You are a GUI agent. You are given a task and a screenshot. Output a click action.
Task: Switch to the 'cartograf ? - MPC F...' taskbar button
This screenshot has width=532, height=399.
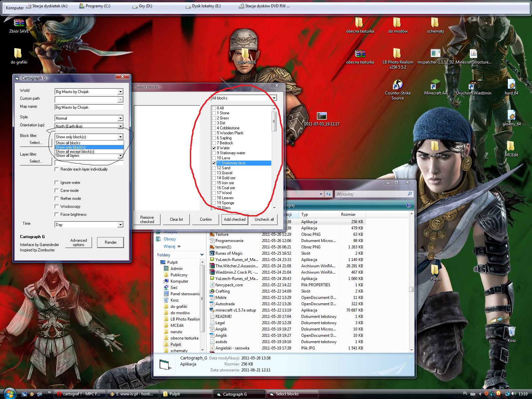(80, 394)
